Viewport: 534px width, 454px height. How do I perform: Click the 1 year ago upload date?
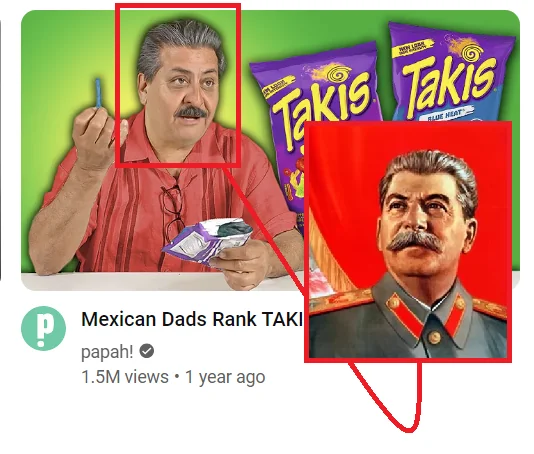pyautogui.click(x=225, y=377)
